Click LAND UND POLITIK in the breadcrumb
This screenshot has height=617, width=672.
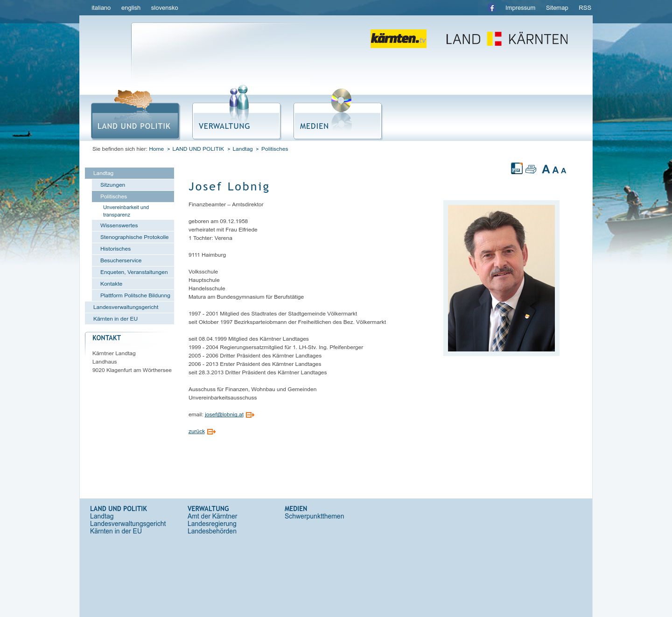(x=198, y=149)
